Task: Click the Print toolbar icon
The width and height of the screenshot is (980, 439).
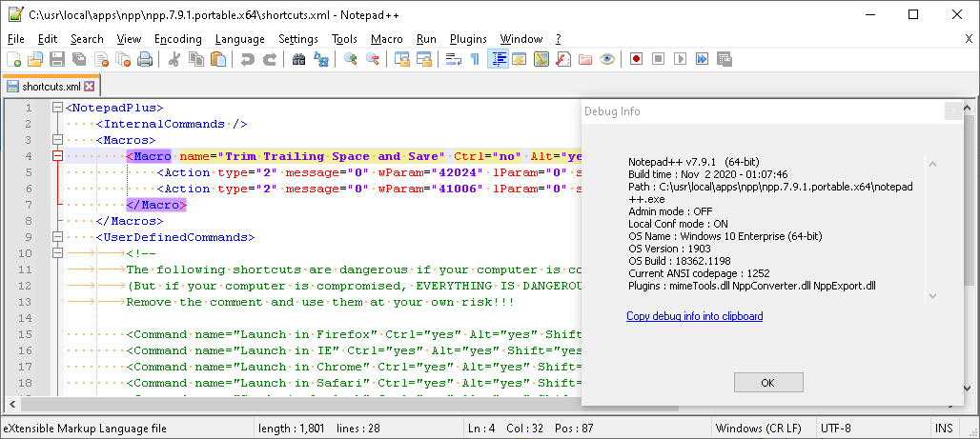Action: (145, 59)
